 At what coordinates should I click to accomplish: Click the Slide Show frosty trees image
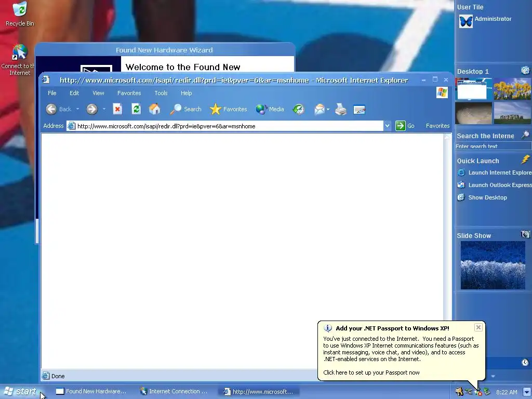tap(493, 265)
